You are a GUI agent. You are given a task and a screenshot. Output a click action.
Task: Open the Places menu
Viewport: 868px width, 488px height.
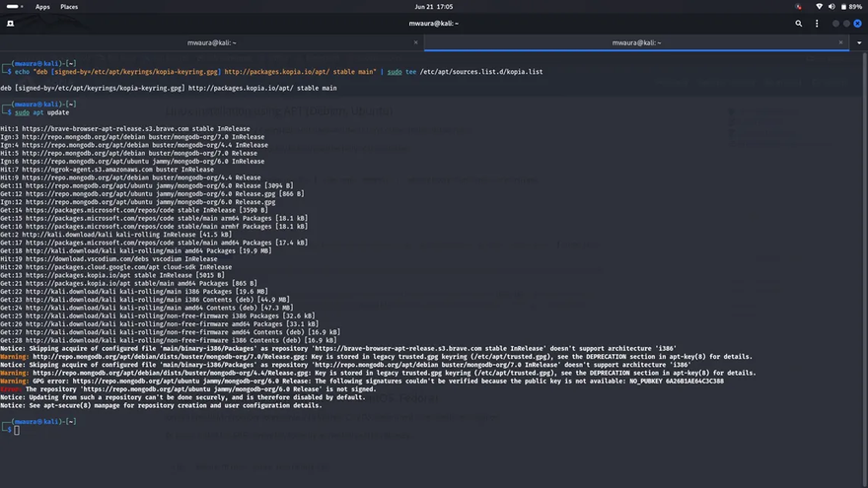pos(69,6)
